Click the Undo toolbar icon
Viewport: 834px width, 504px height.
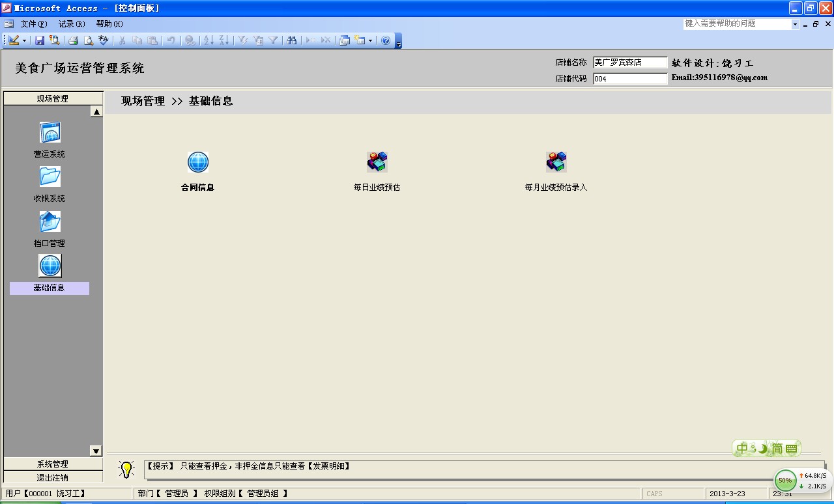coord(171,40)
